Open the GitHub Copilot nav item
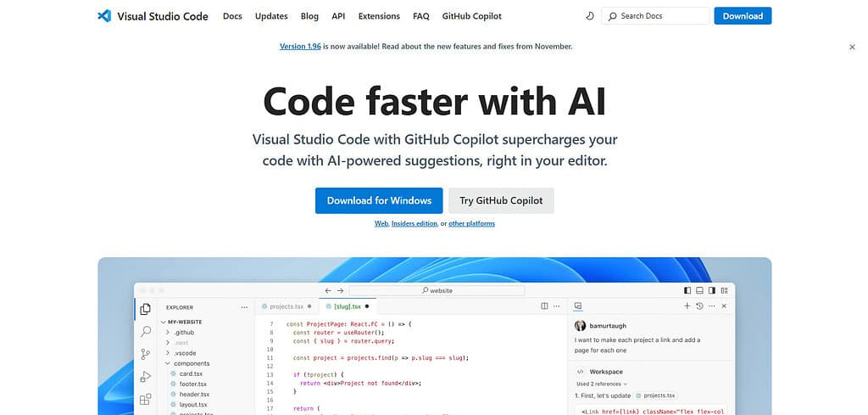The height and width of the screenshot is (415, 868). tap(471, 16)
